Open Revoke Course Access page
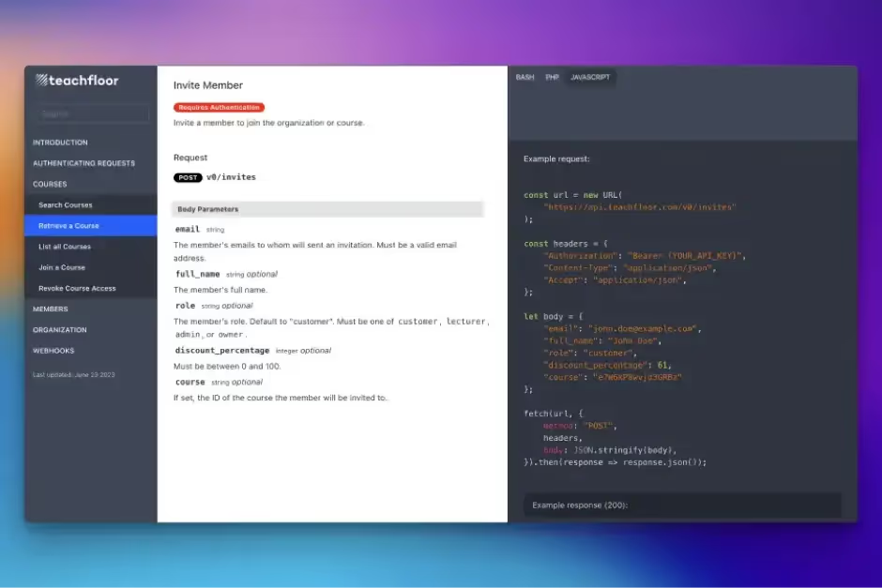Image resolution: width=882 pixels, height=588 pixels. [x=91, y=289]
